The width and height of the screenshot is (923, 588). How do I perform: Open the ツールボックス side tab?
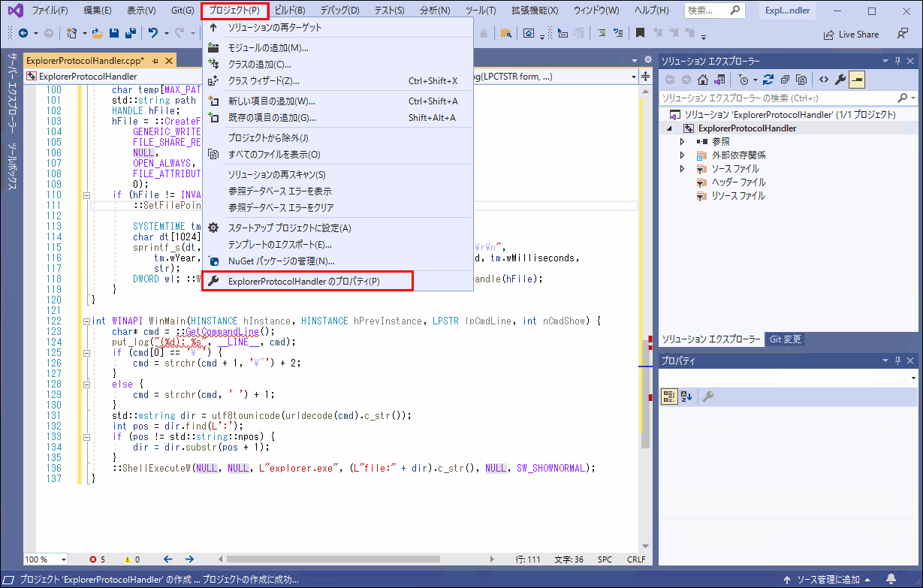point(12,165)
